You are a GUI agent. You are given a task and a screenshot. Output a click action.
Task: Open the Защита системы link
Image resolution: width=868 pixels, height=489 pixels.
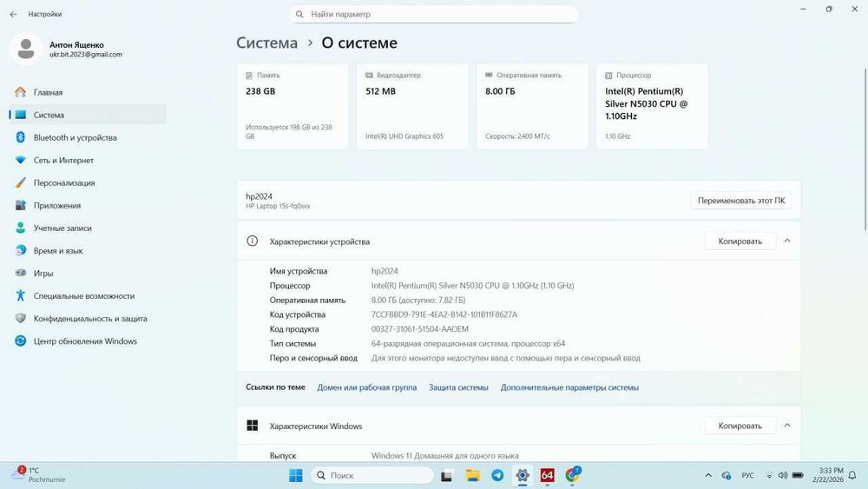[458, 387]
